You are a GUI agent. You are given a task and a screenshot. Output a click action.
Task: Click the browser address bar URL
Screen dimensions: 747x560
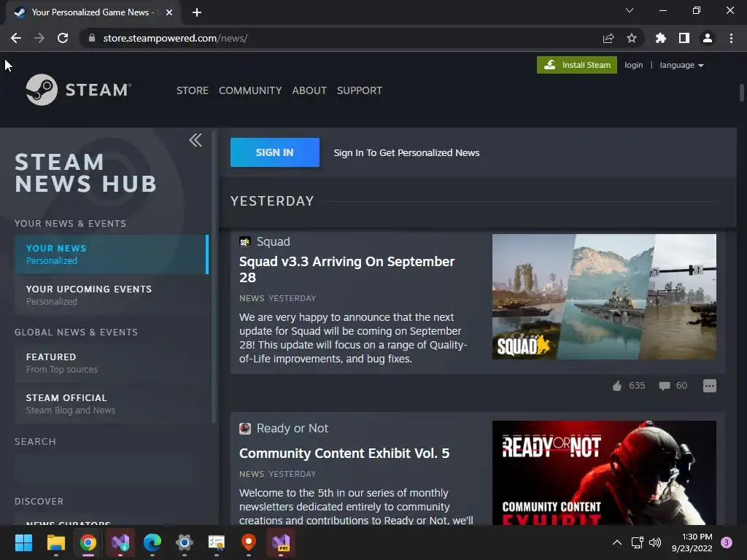175,38
